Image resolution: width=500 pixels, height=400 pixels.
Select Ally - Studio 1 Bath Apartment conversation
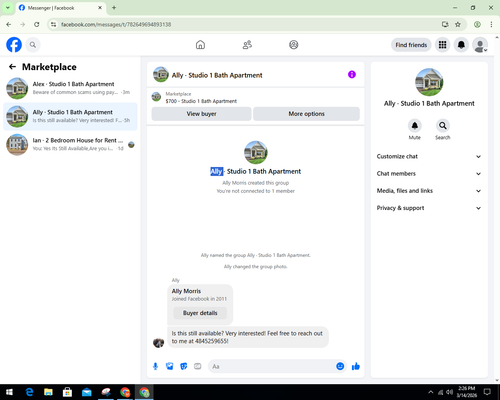tap(70, 116)
